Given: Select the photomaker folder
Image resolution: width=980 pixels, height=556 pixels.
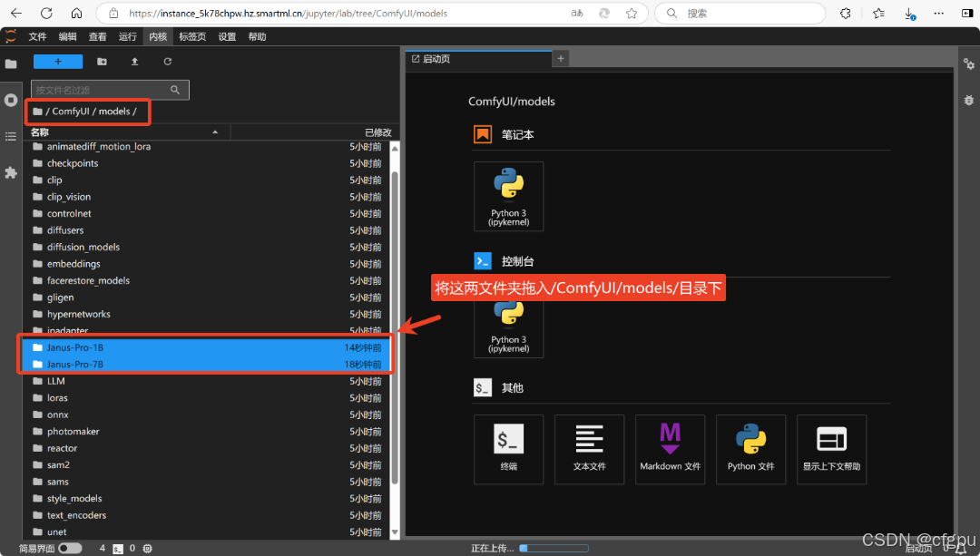Looking at the screenshot, I should point(206,432).
